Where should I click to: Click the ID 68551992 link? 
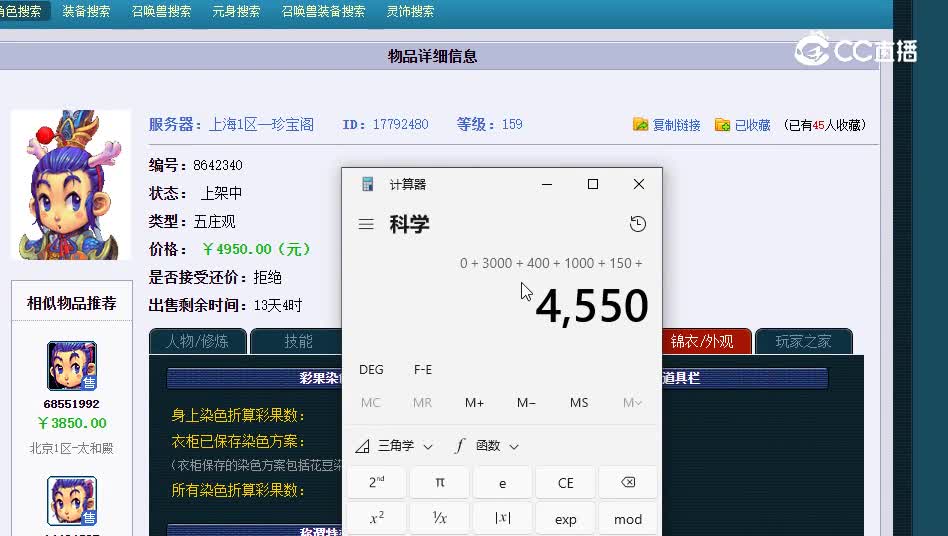pyautogui.click(x=71, y=404)
